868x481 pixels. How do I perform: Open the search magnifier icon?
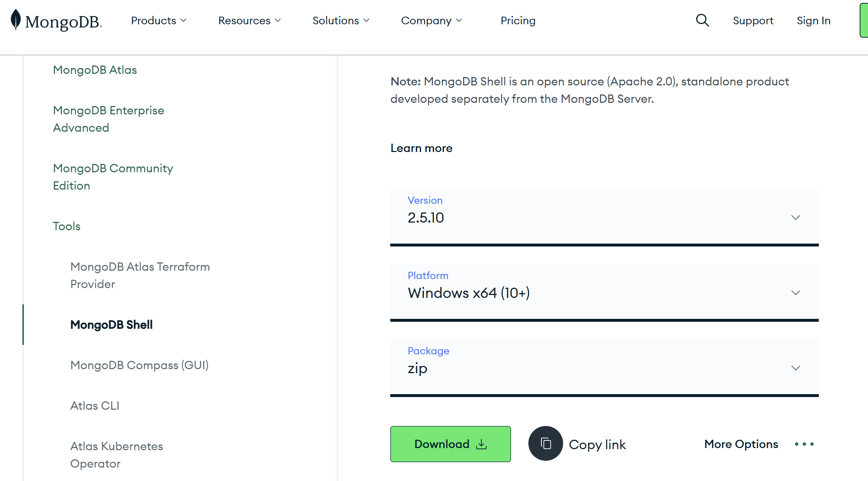tap(702, 21)
